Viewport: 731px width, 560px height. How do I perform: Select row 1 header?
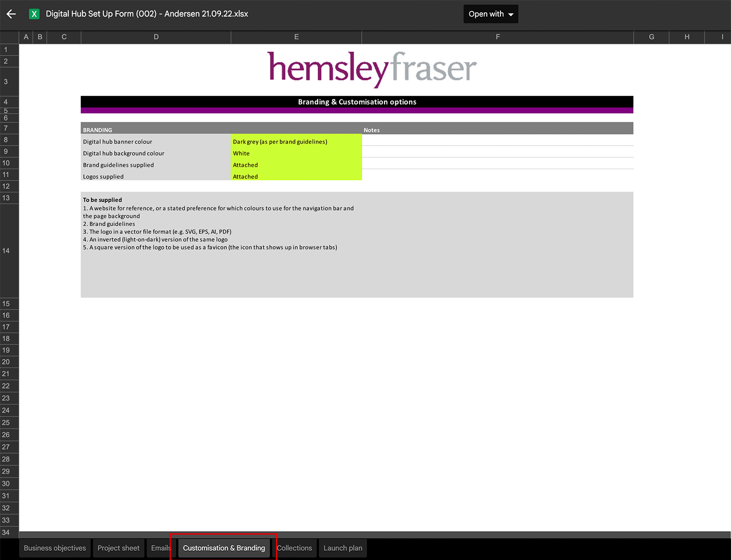pos(9,50)
